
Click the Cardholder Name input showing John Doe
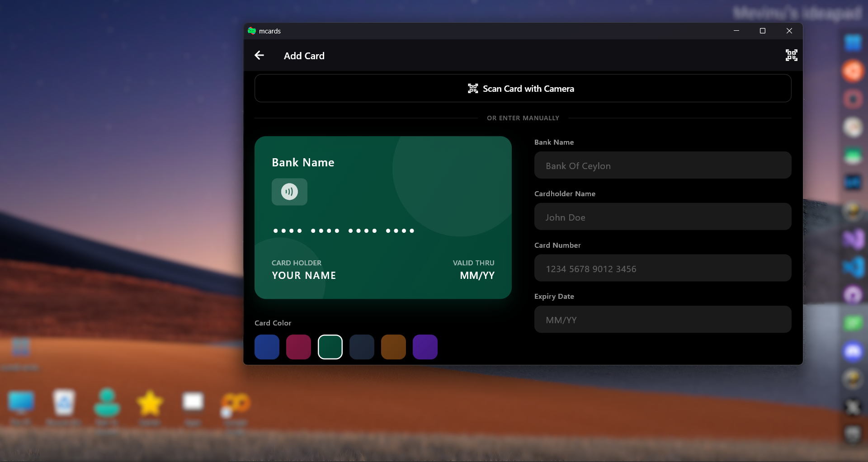click(662, 217)
